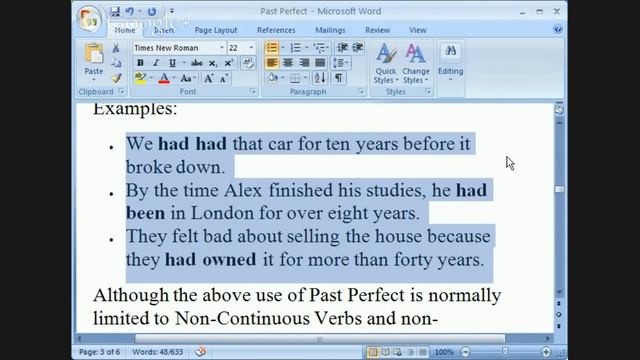Open the Quick Styles gallery

pos(385,64)
